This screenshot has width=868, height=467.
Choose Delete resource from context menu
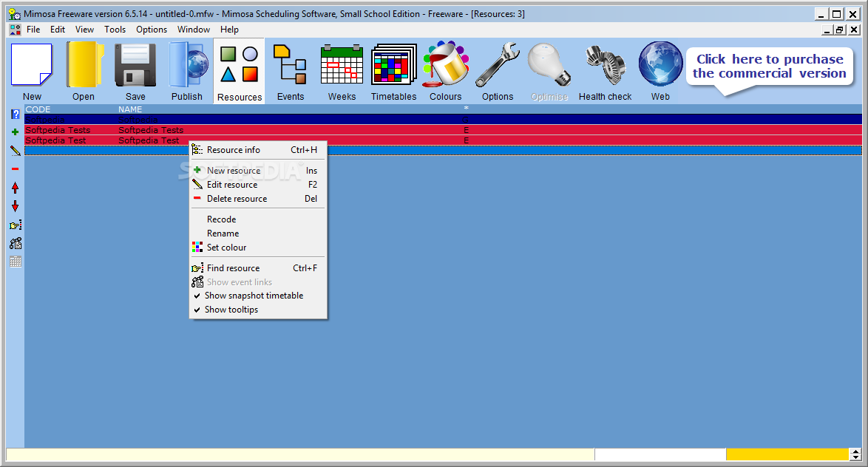click(259, 199)
